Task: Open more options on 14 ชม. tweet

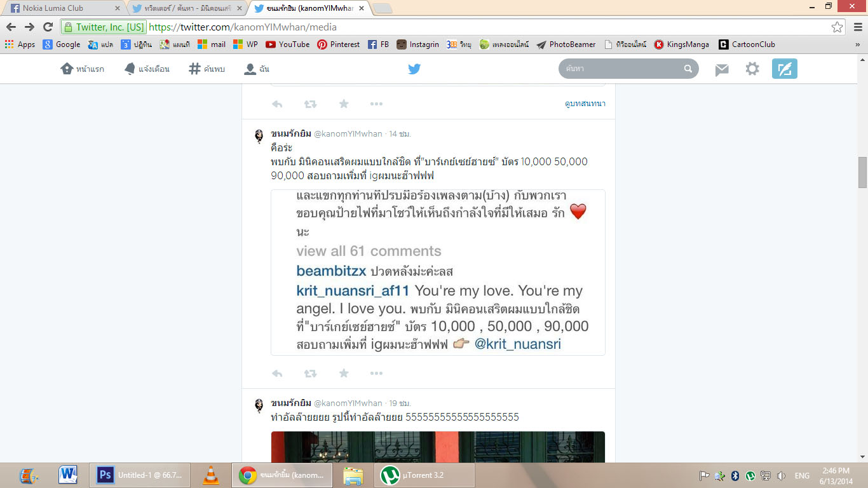Action: [x=376, y=374]
